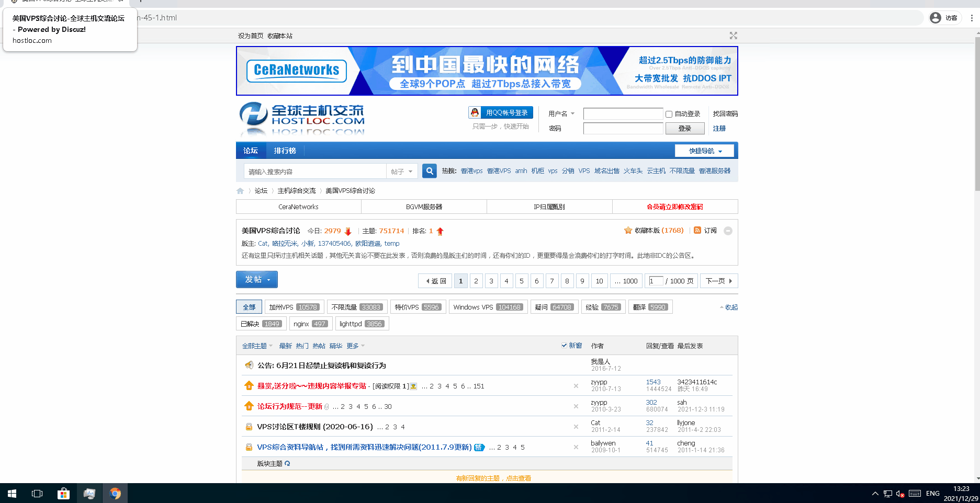Expand the 帖子 search type dropdown
The height and width of the screenshot is (503, 980).
(x=401, y=172)
